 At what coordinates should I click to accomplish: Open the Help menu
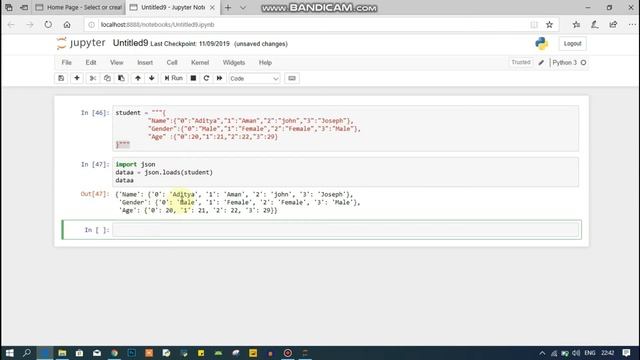(x=265, y=62)
